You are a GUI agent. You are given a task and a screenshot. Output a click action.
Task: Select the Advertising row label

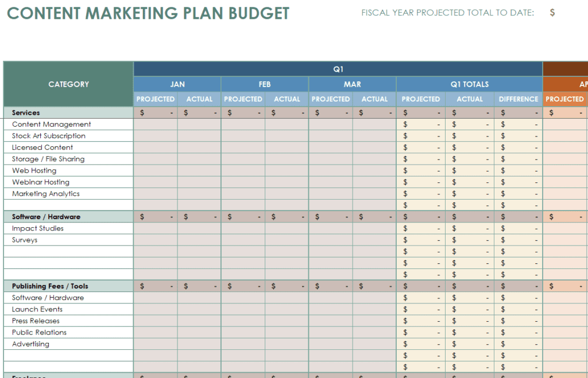[x=31, y=344]
